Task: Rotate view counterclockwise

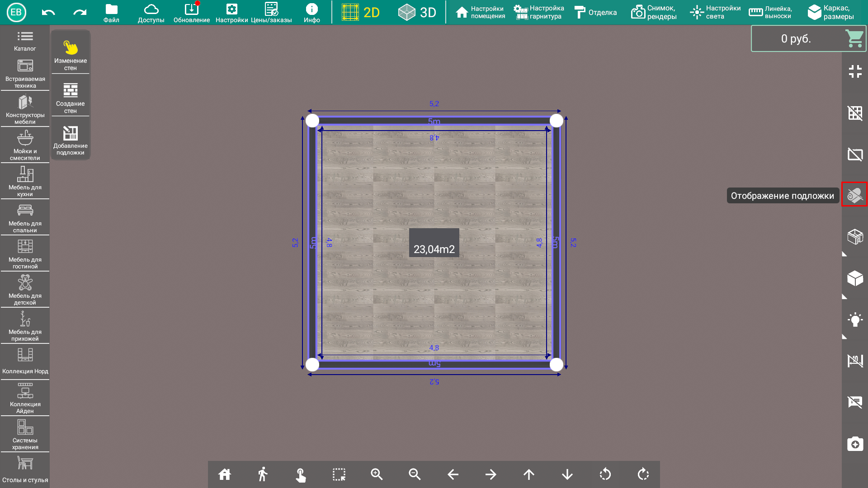Action: pyautogui.click(x=605, y=474)
